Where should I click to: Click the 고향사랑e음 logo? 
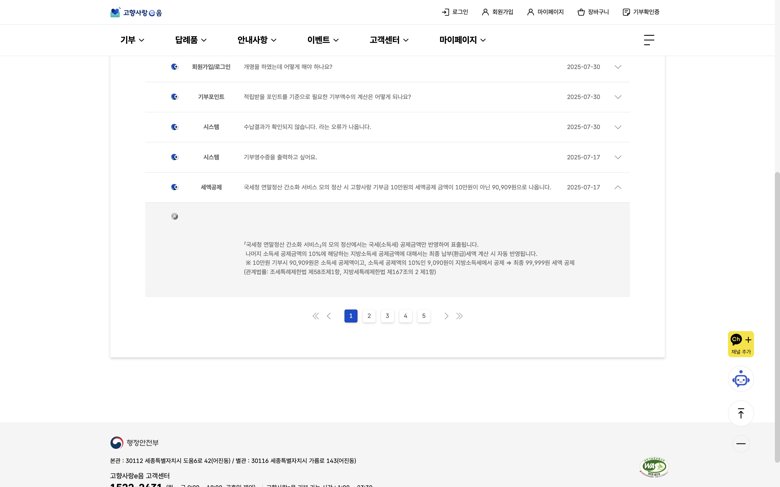(136, 12)
